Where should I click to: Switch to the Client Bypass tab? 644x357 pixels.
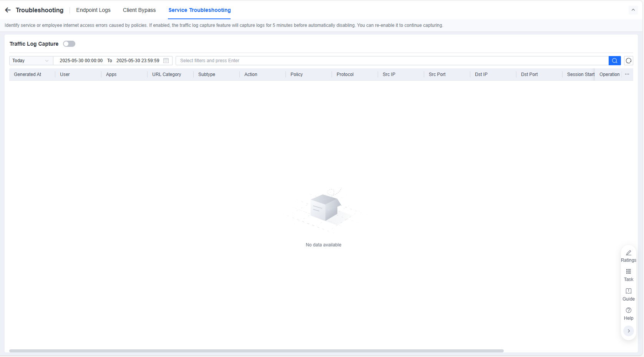coord(139,10)
